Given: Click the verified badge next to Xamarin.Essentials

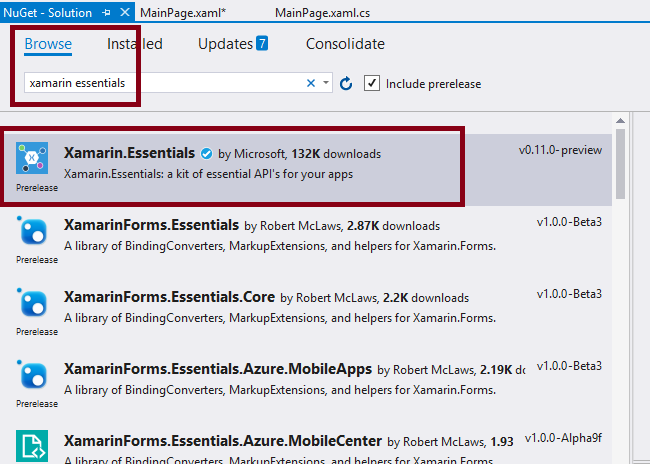Looking at the screenshot, I should (206, 154).
